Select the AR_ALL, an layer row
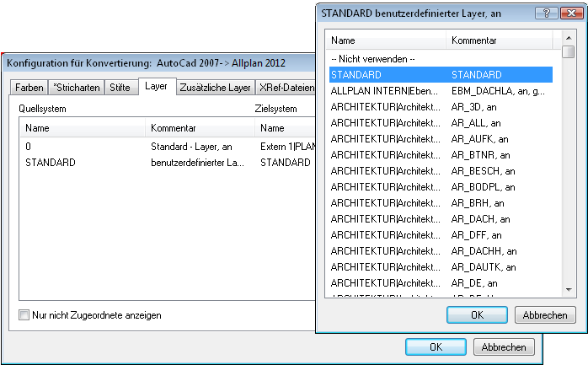Image resolution: width=588 pixels, height=365 pixels. (x=441, y=123)
